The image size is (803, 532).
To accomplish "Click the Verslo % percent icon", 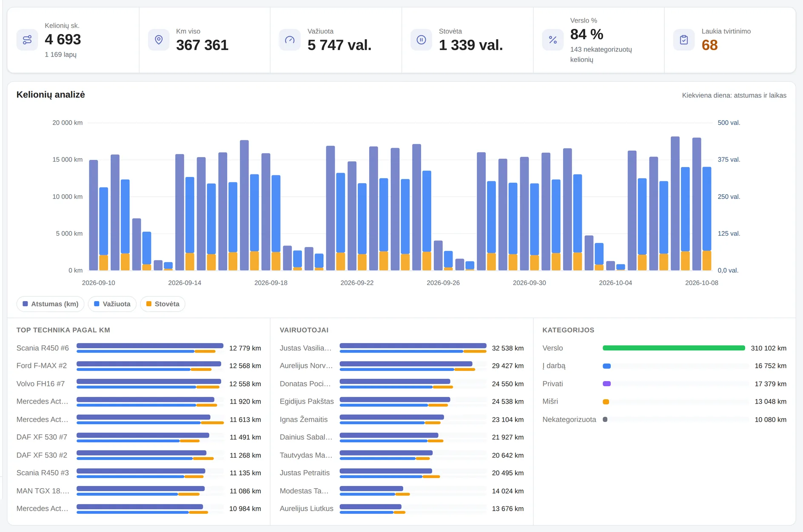I will pos(552,40).
